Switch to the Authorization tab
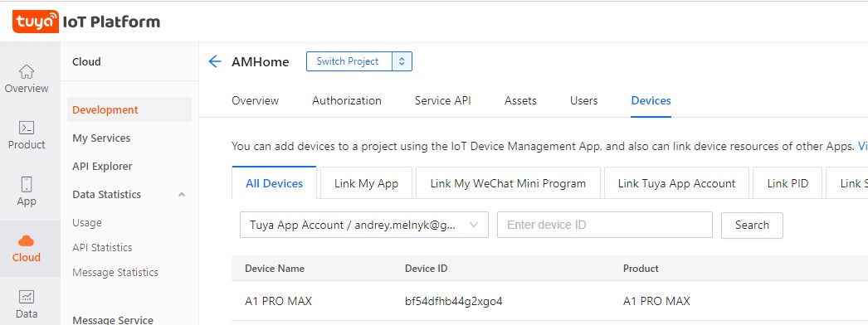 click(x=347, y=100)
